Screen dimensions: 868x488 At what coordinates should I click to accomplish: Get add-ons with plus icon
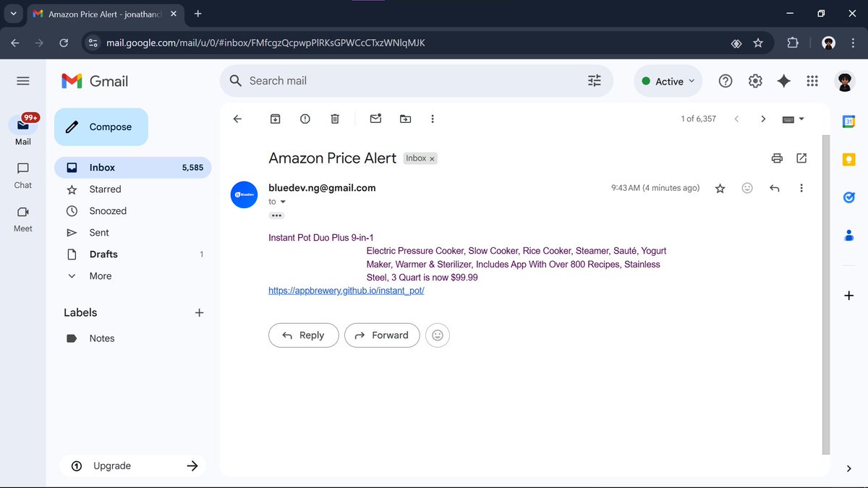[x=849, y=296]
